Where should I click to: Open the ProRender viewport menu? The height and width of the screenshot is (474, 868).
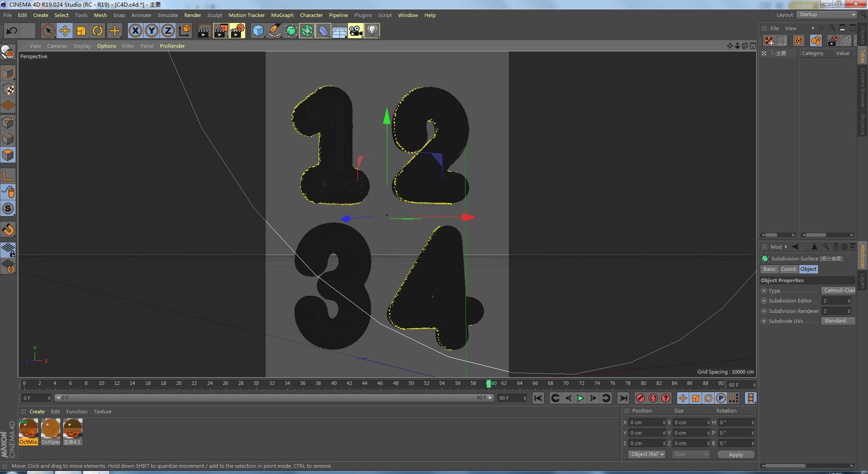tap(172, 46)
